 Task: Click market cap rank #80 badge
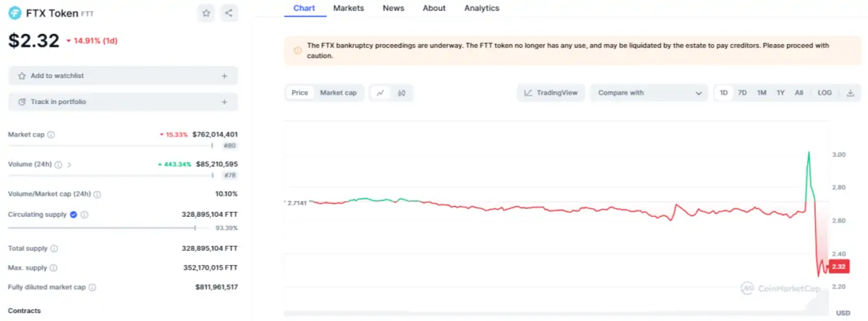click(x=230, y=145)
